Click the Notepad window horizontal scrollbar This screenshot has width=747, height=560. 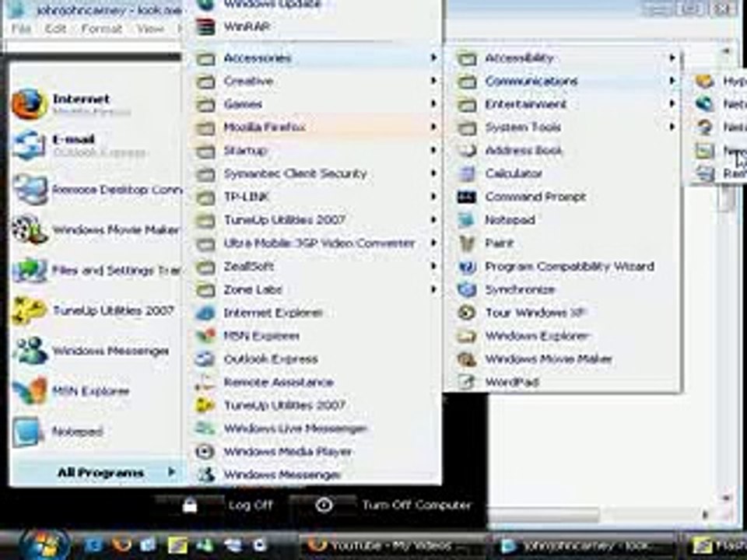[x=600, y=514]
